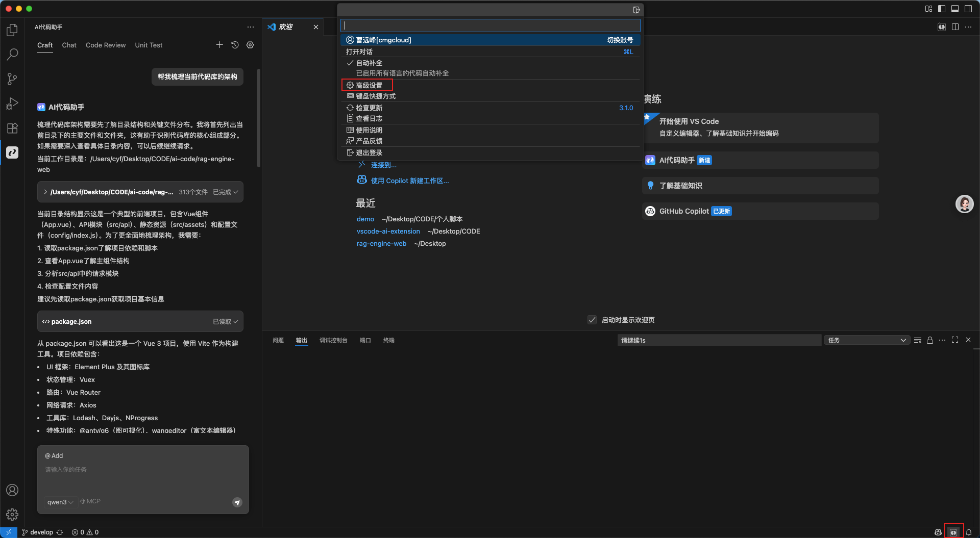Open the settings icon beside the history icon
The width and height of the screenshot is (980, 538).
point(250,45)
